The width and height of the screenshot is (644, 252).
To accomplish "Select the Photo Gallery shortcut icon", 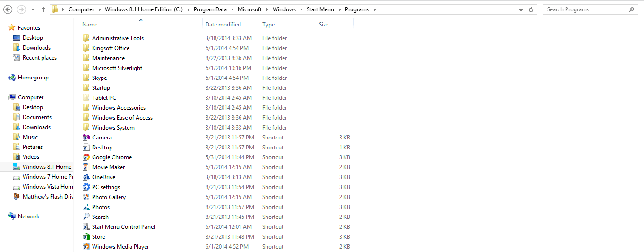I will tap(86, 197).
